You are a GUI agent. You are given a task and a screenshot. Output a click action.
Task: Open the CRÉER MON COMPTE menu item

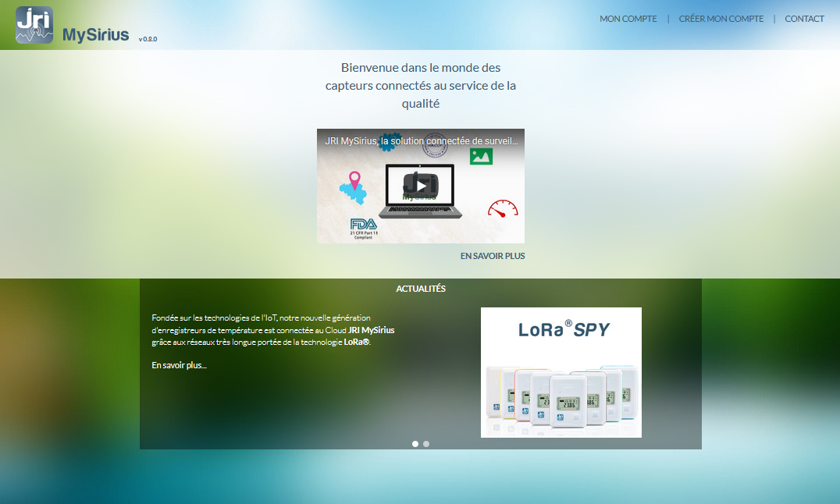click(721, 19)
